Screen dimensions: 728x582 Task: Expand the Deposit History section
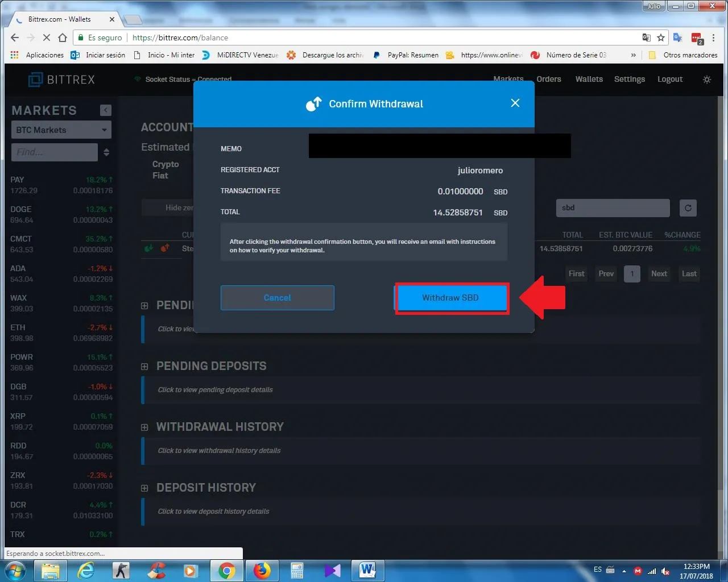[x=144, y=488]
